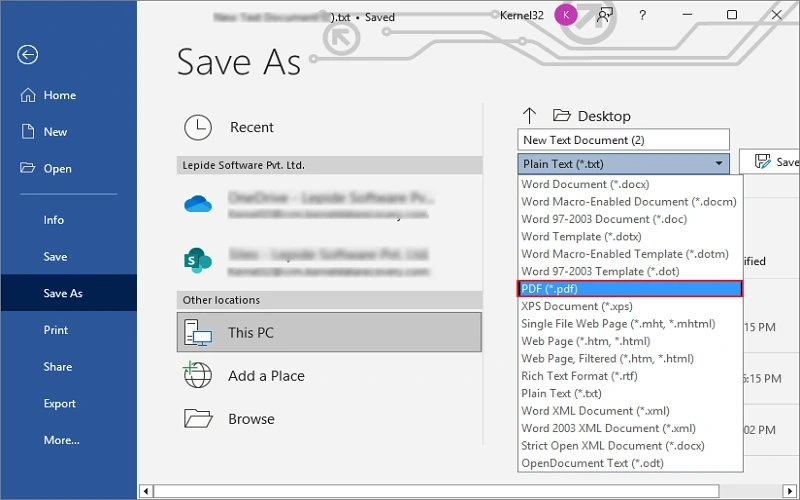Click the Desktop folder path

tap(592, 116)
